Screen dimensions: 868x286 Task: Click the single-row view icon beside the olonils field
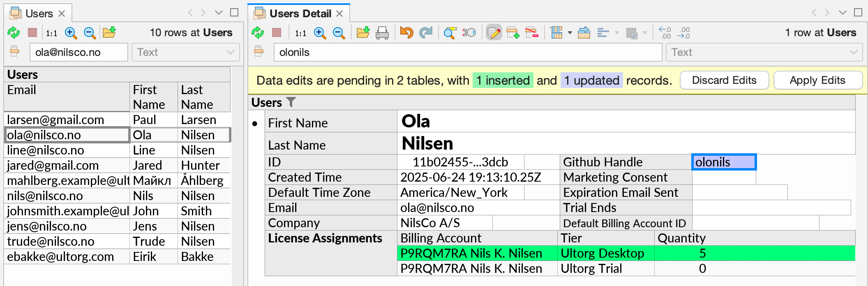[259, 52]
